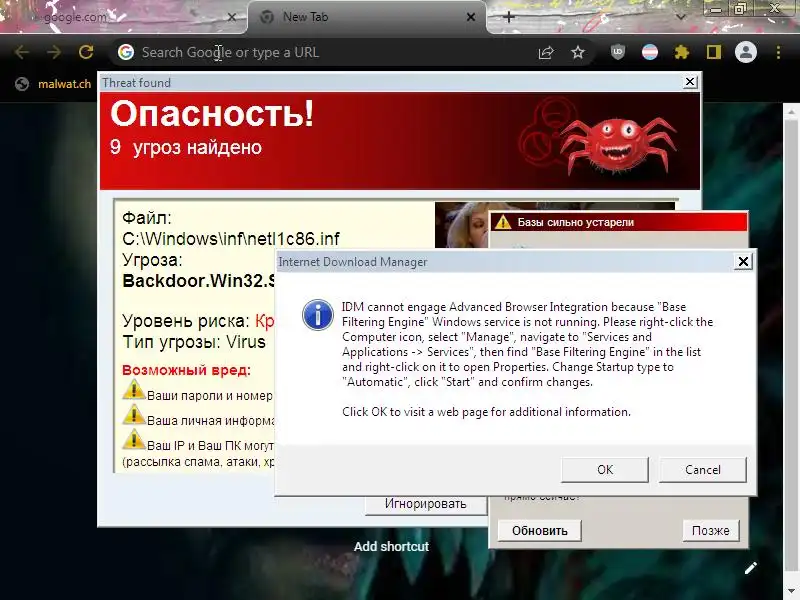
Task: Click the Add shortcut tile
Action: [x=391, y=546]
